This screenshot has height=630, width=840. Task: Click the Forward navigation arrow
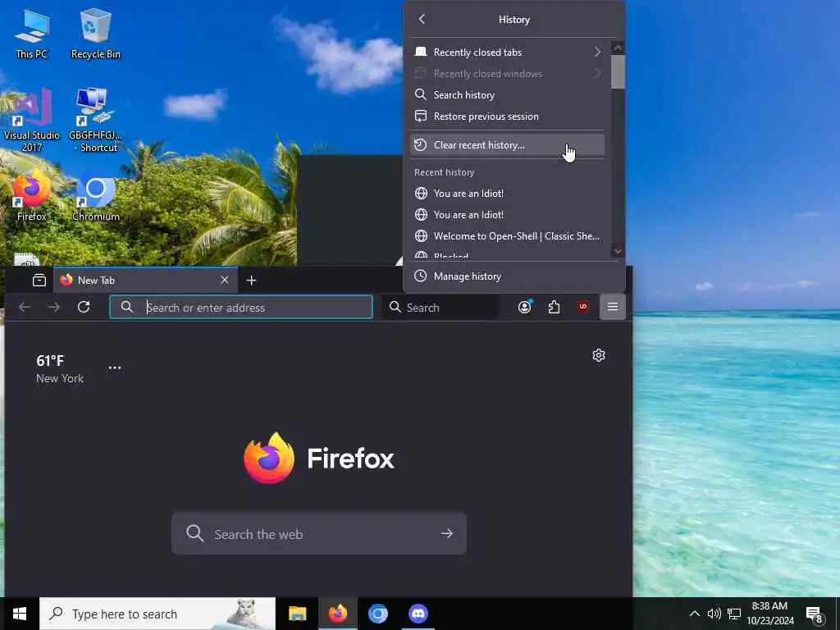pos(53,307)
